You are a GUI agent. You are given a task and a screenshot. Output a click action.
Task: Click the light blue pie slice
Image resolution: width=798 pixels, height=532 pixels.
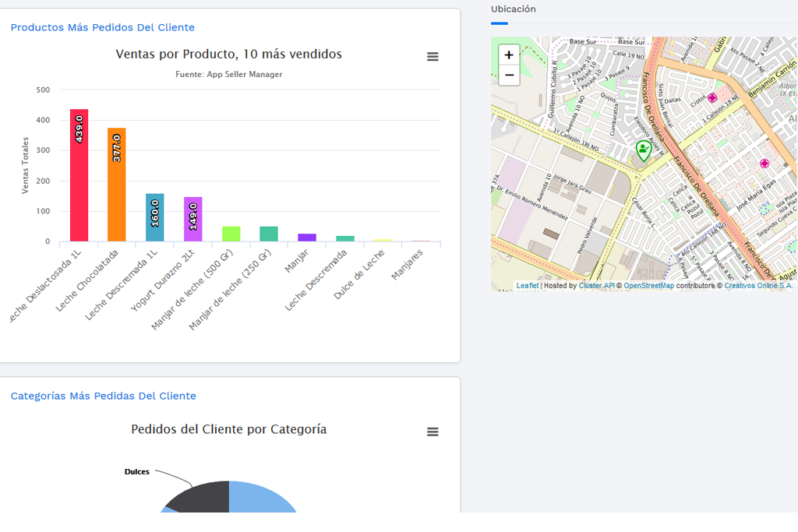260,499
